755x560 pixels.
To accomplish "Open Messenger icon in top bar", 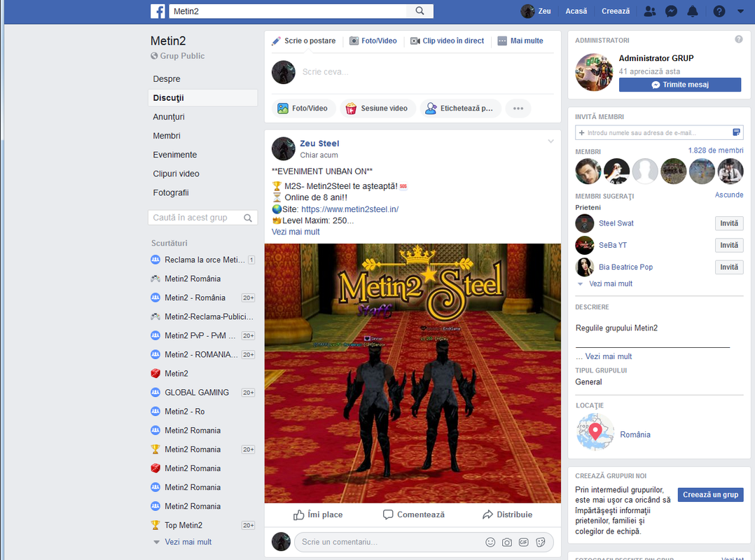I will (x=671, y=11).
